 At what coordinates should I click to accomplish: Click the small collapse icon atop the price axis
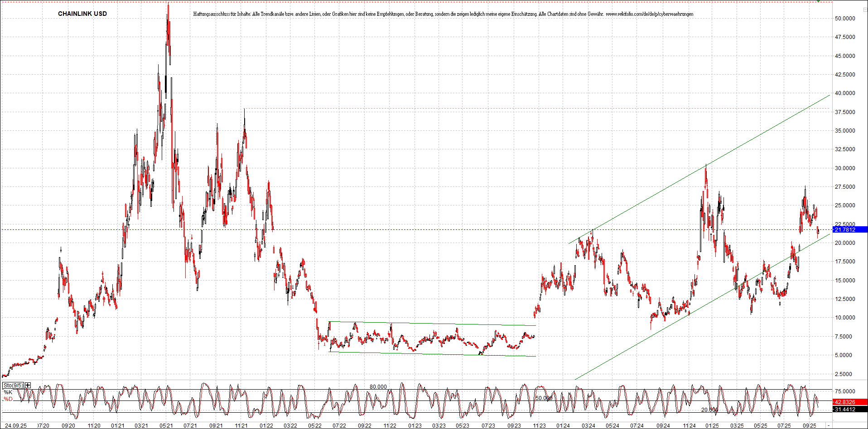click(865, 10)
